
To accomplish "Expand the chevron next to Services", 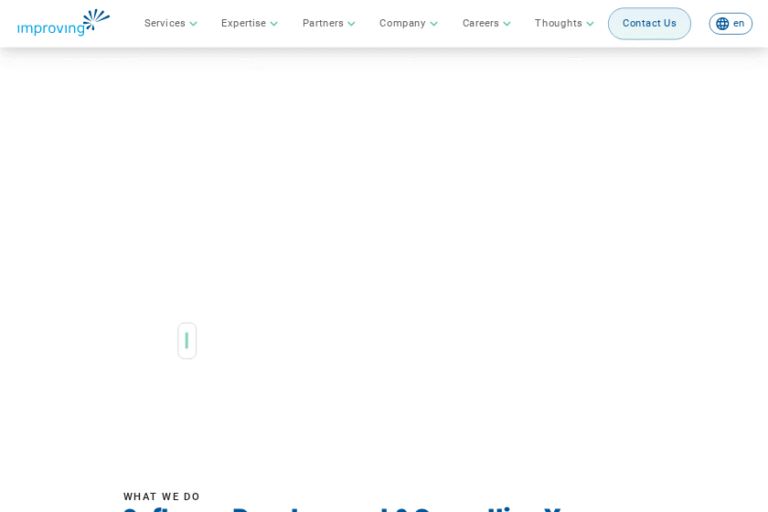I will coord(194,24).
